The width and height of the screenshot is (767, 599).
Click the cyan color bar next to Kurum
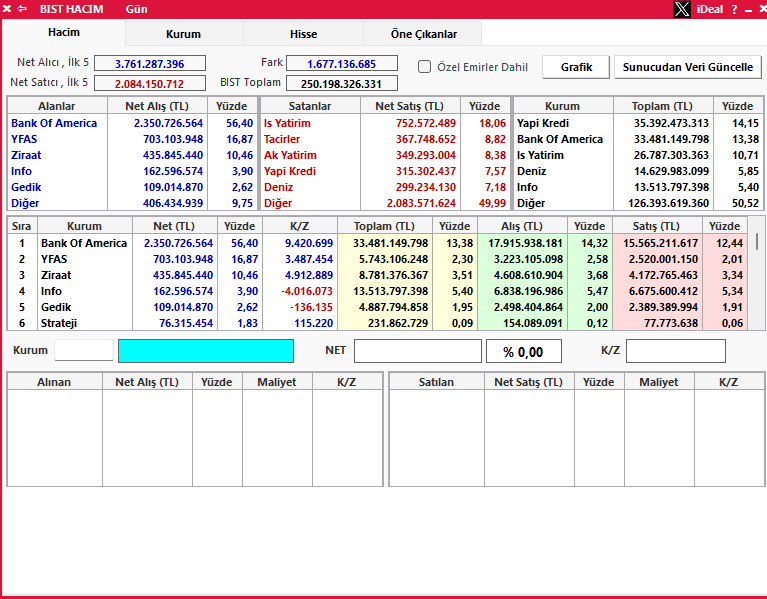pyautogui.click(x=206, y=351)
